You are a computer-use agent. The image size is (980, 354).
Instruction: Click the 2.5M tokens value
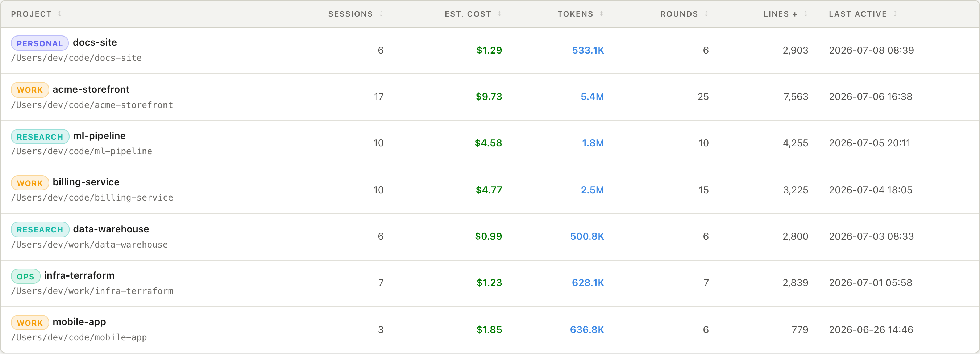tap(592, 190)
